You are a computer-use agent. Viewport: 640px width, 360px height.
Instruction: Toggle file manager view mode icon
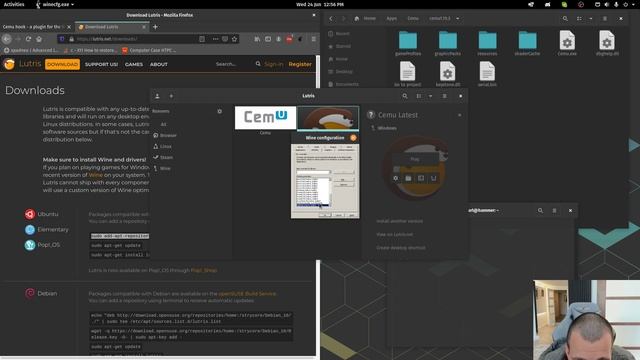pyautogui.click(x=579, y=18)
